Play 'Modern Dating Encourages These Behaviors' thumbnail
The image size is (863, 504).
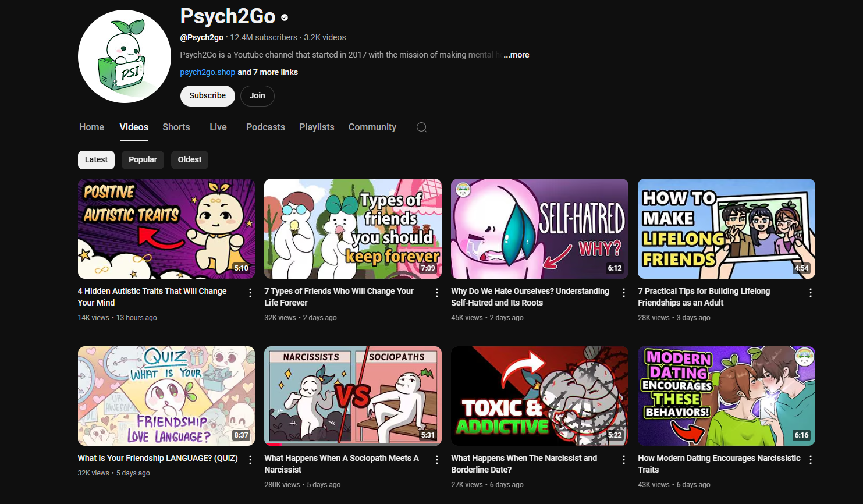[x=726, y=396]
